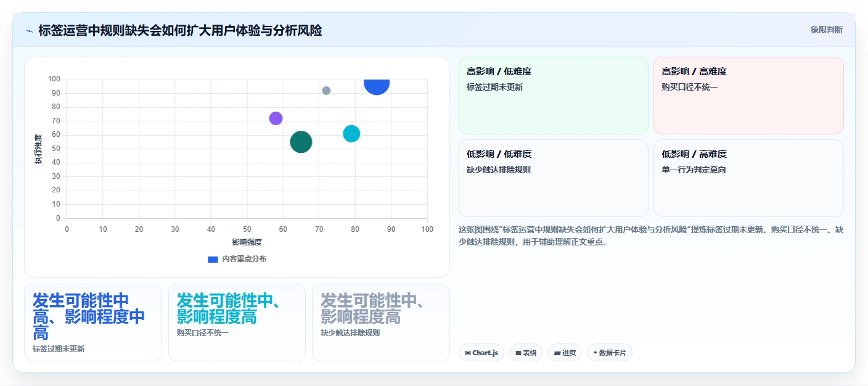Image resolution: width=868 pixels, height=386 pixels.
Task: Click the Chart.js tag chip
Action: [481, 353]
